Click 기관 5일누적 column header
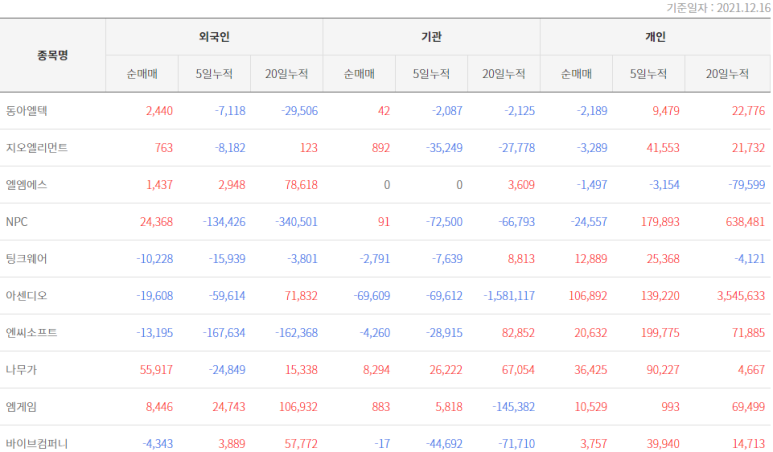The width and height of the screenshot is (773, 452). tap(431, 74)
